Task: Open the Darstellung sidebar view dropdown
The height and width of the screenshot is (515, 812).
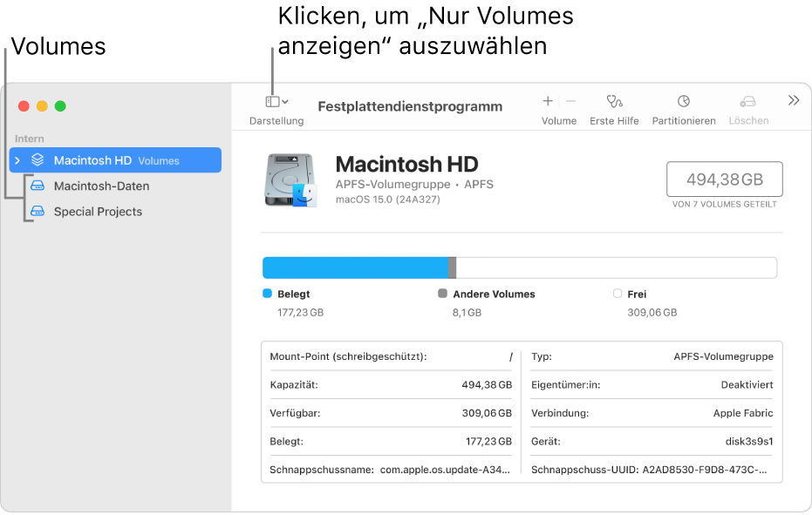Action: pyautogui.click(x=276, y=102)
